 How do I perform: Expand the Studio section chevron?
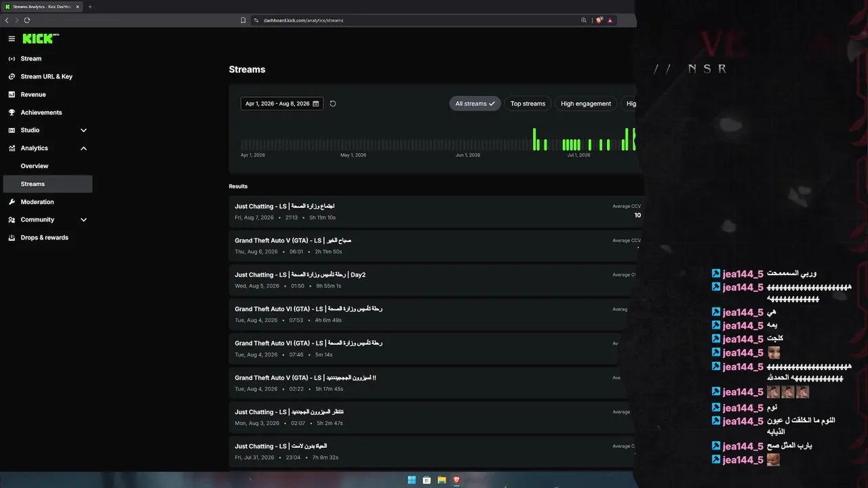pos(83,130)
